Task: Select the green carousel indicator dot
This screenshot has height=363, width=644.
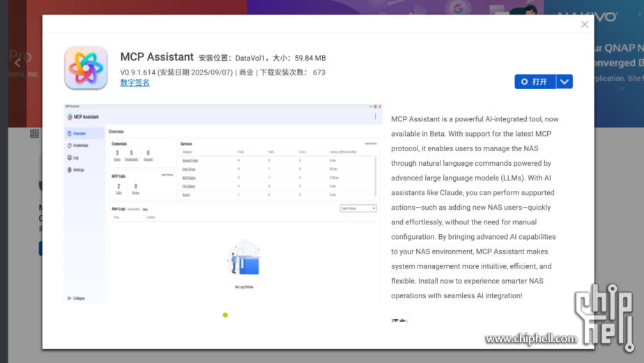Action: click(225, 315)
